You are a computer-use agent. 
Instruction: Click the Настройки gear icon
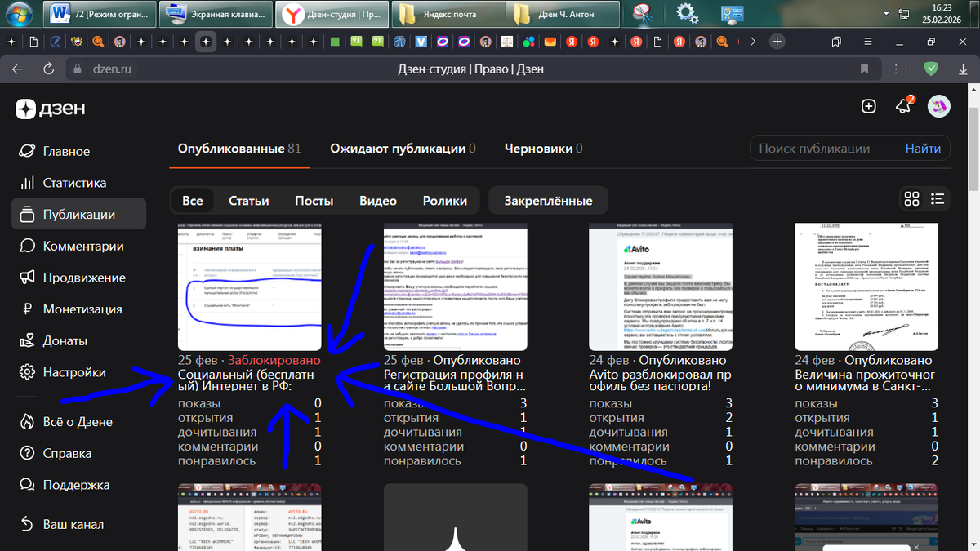pyautogui.click(x=27, y=372)
